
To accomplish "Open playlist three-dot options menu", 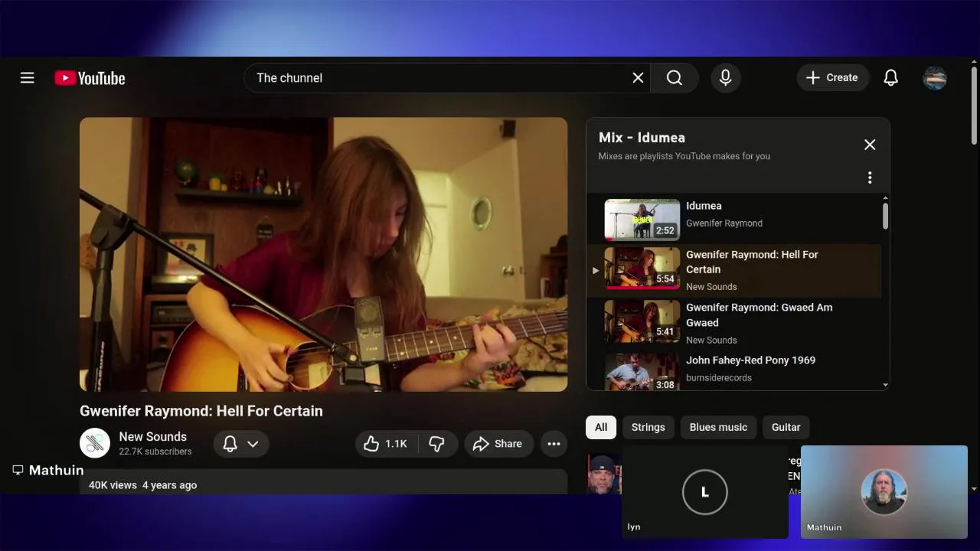I will pos(870,178).
